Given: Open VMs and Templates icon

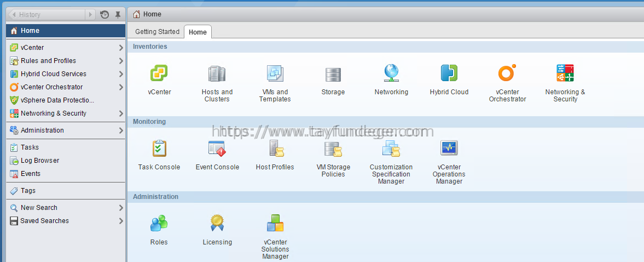Looking at the screenshot, I should point(275,73).
